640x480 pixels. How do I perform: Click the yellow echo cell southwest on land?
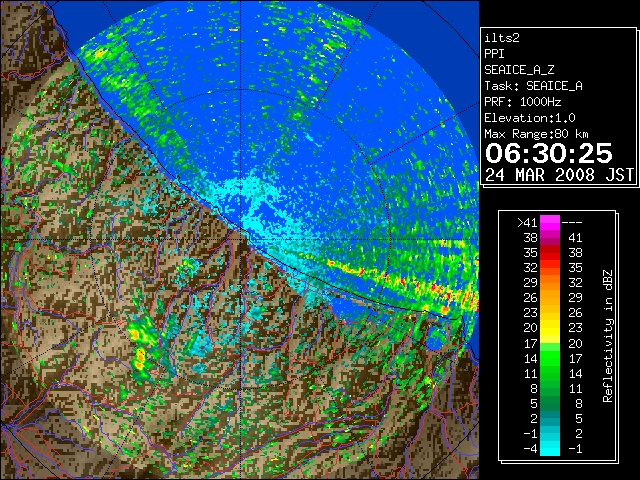(x=140, y=359)
